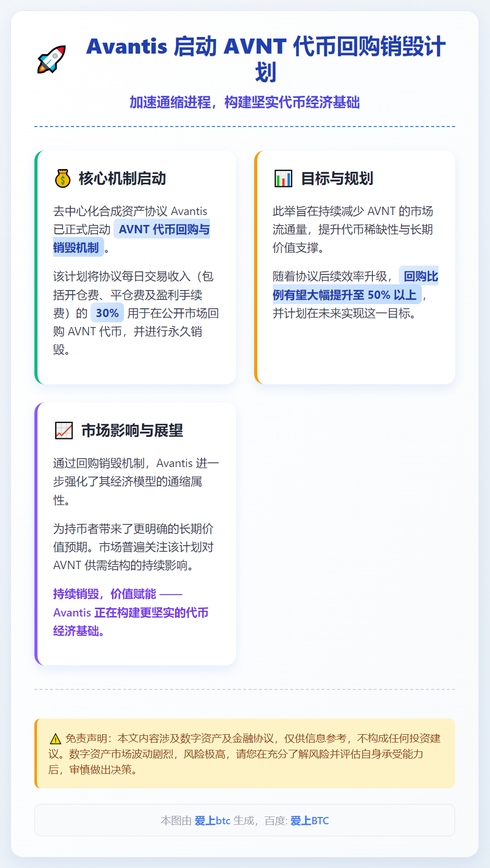This screenshot has height=868, width=490.
Task: Click the heading 市场影响与展望
Action: [x=132, y=431]
